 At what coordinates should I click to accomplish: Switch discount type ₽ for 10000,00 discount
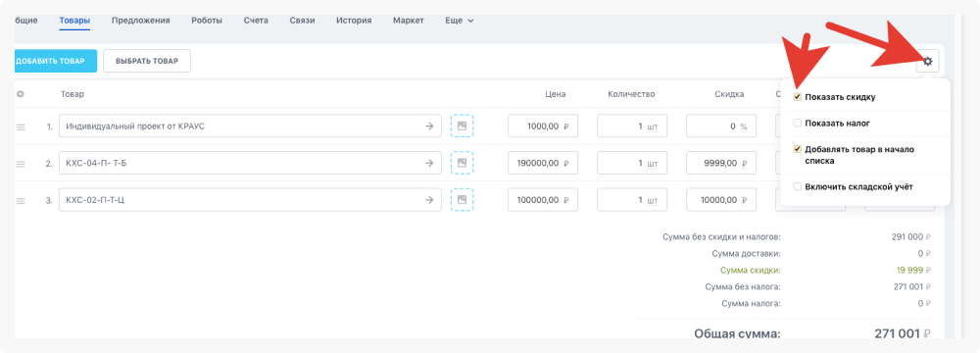click(744, 200)
